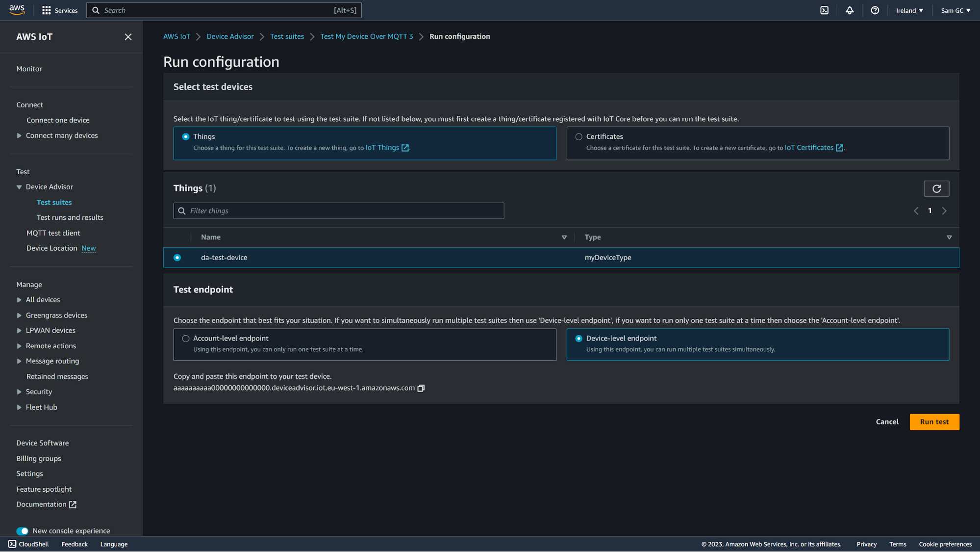Expand Connect many devices section
The image size is (980, 552).
click(x=19, y=136)
